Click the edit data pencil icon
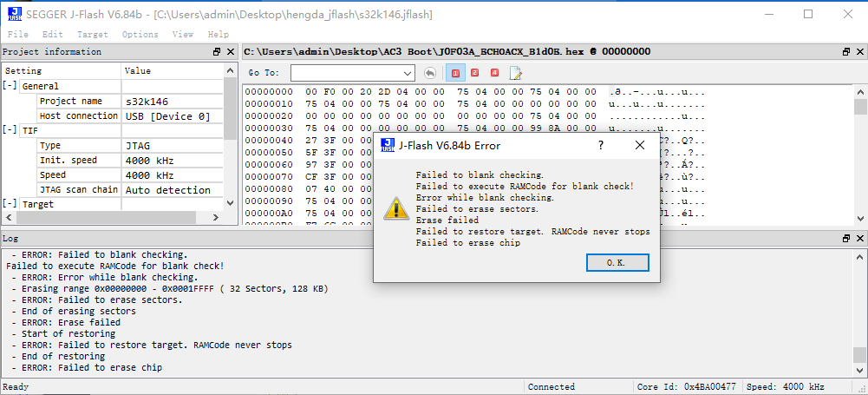Image resolution: width=868 pixels, height=395 pixels. [x=515, y=73]
